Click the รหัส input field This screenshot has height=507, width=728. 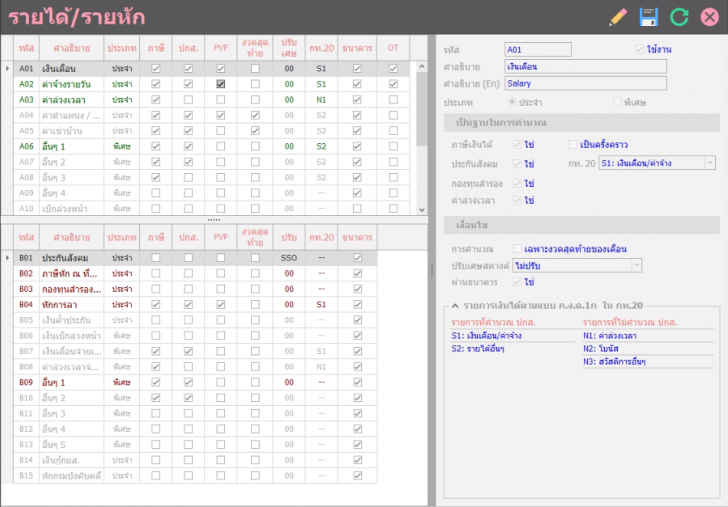pos(538,49)
